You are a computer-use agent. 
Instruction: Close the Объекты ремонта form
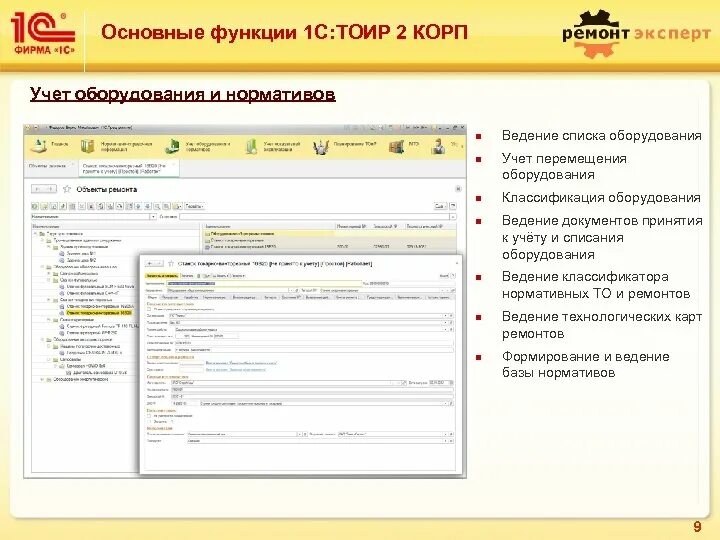click(x=458, y=189)
